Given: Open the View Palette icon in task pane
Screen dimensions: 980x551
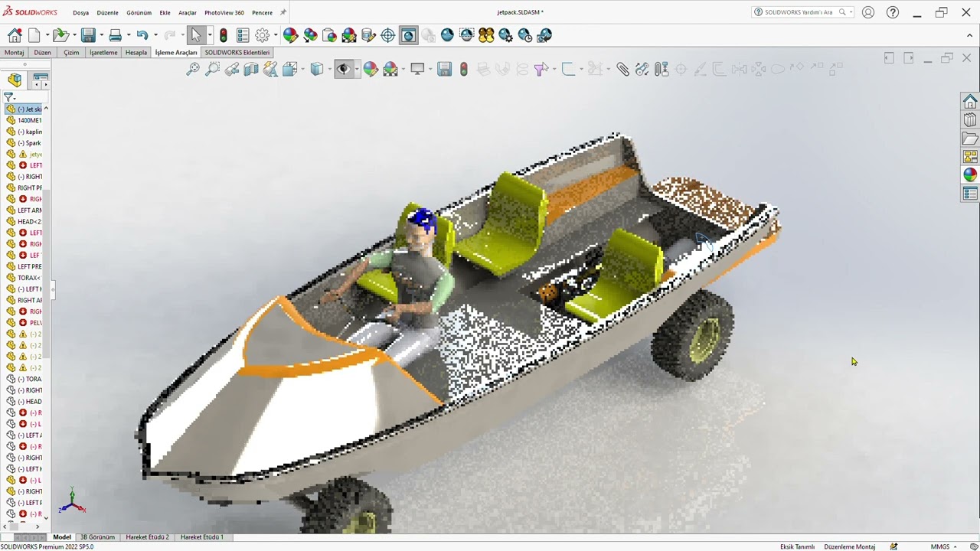Looking at the screenshot, I should click(x=970, y=157).
